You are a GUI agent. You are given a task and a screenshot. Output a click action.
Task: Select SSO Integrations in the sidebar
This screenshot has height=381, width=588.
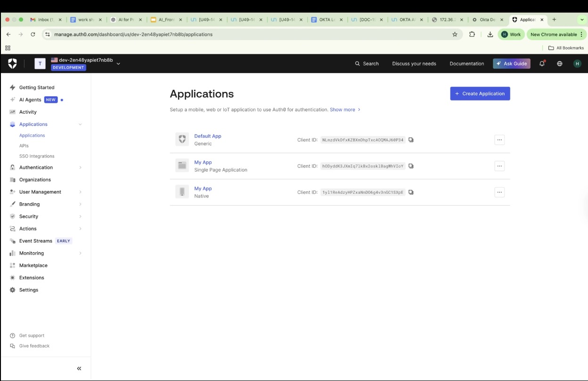[x=37, y=156]
